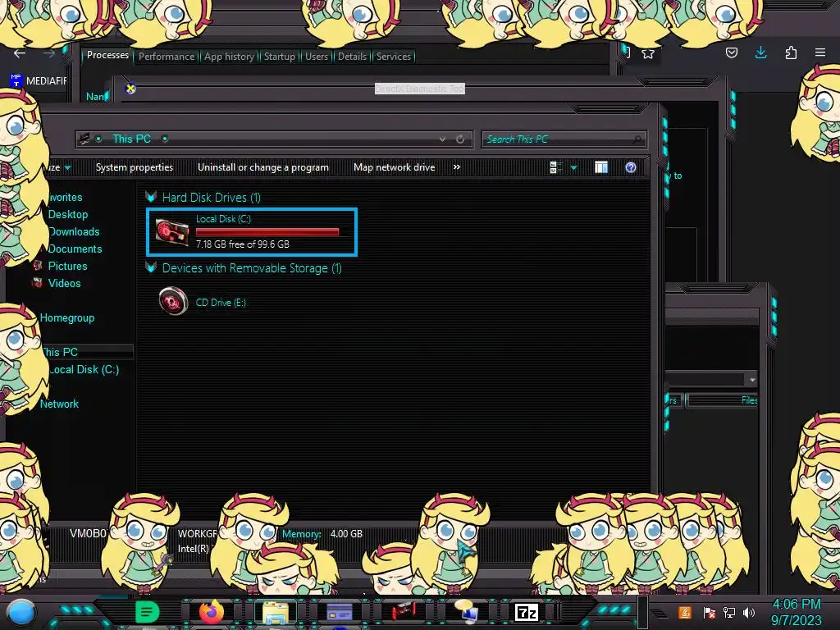Open the Firefox hamburger menu
This screenshot has height=630, width=840.
coord(820,52)
